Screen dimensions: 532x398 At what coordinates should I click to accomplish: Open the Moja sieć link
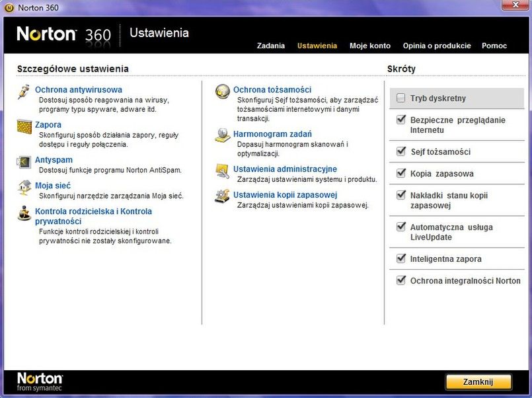pos(53,185)
